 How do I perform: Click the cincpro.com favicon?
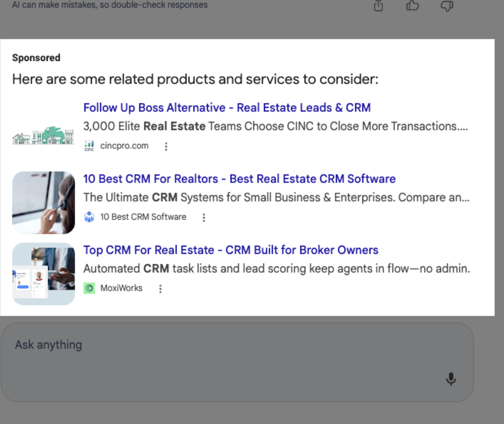[x=89, y=146]
